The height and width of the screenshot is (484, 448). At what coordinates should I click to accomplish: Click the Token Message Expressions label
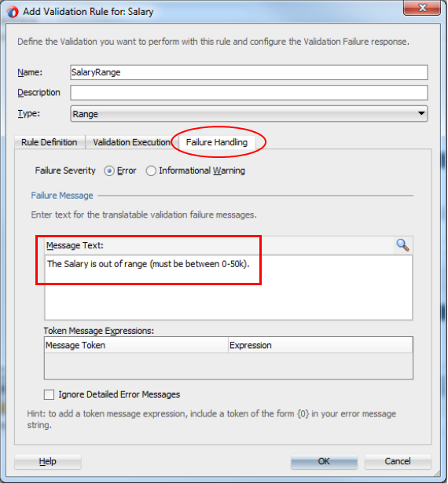pyautogui.click(x=99, y=331)
